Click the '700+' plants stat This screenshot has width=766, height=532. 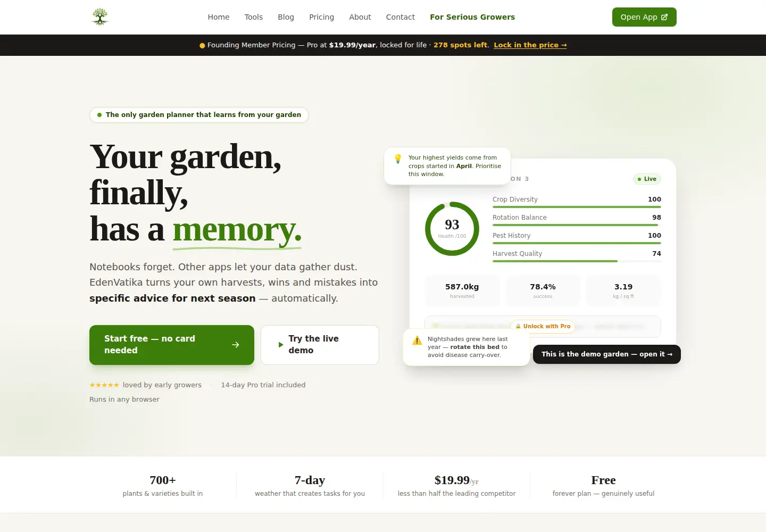[163, 486]
